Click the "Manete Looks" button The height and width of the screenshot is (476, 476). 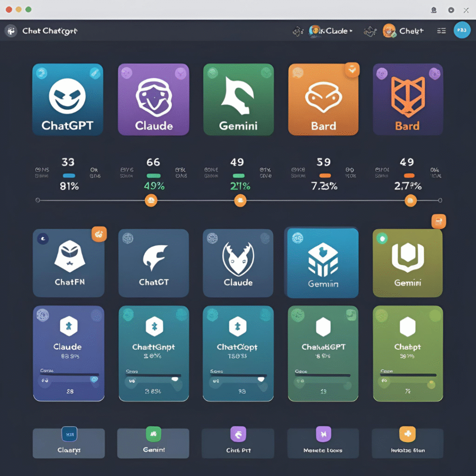(x=323, y=443)
